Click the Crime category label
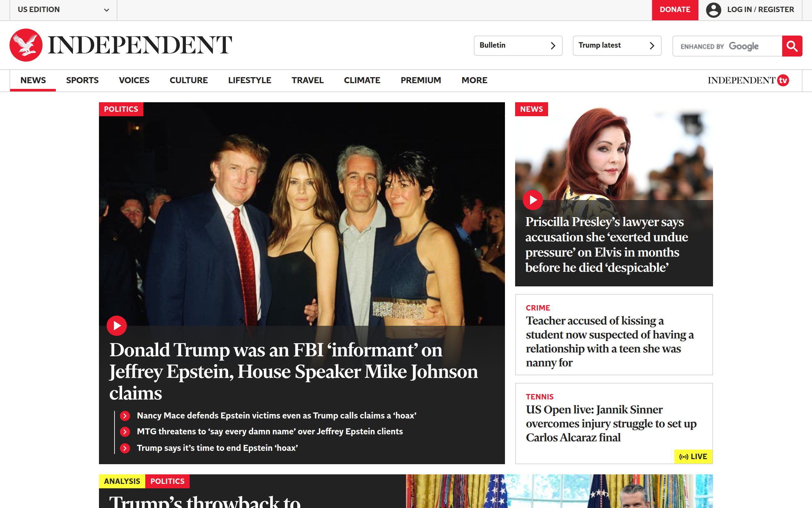Viewport: 812px width, 508px height. click(538, 308)
